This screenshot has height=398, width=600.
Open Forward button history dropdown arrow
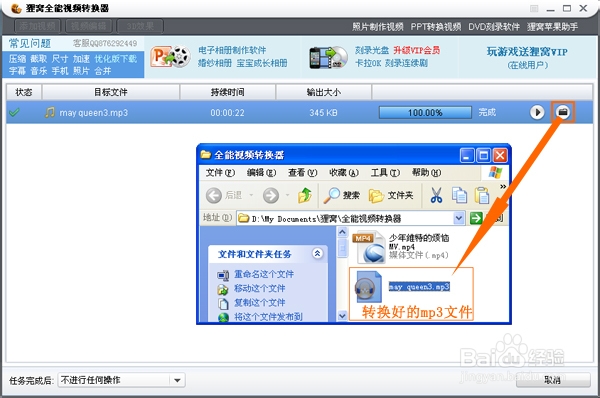tap(287, 195)
